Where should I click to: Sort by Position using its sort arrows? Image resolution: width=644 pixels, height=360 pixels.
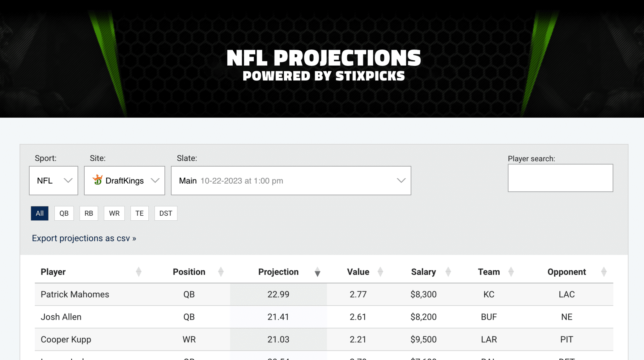coord(221,272)
